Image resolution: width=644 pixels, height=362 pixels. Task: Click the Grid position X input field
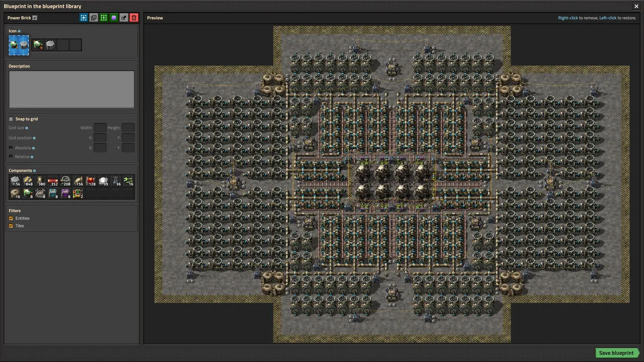pos(100,138)
